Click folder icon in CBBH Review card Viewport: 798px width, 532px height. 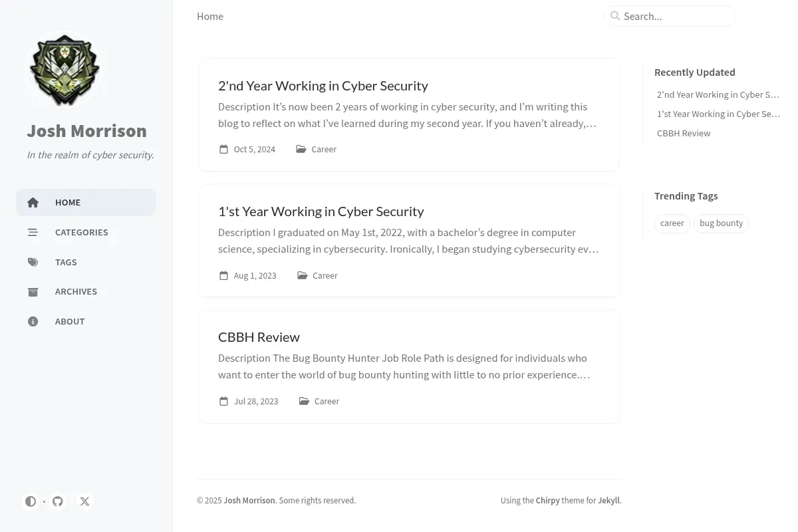pos(304,401)
